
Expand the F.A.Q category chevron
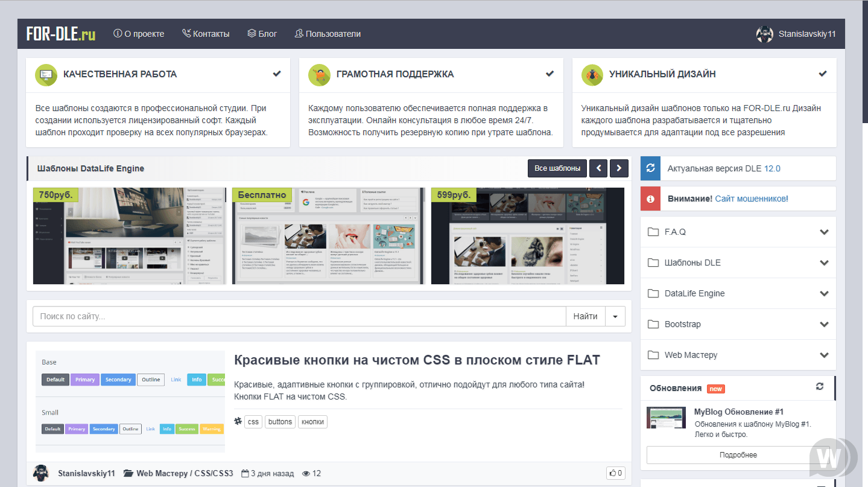click(825, 232)
